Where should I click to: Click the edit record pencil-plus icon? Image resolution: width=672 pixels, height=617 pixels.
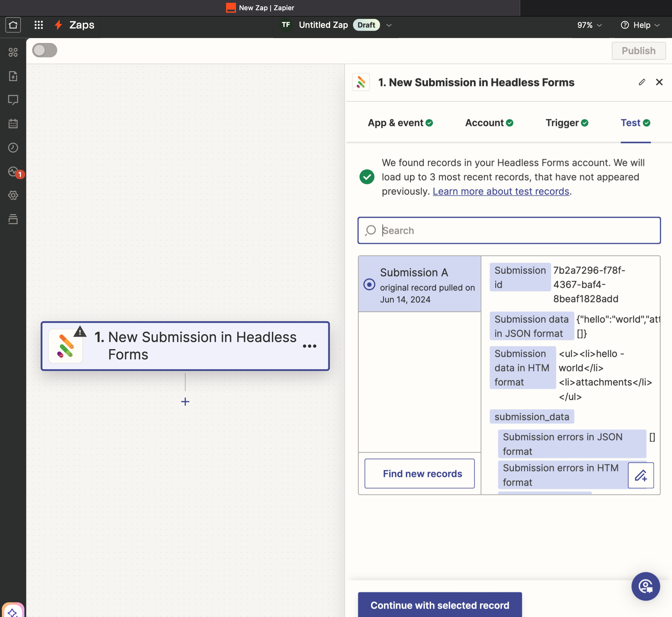(641, 475)
